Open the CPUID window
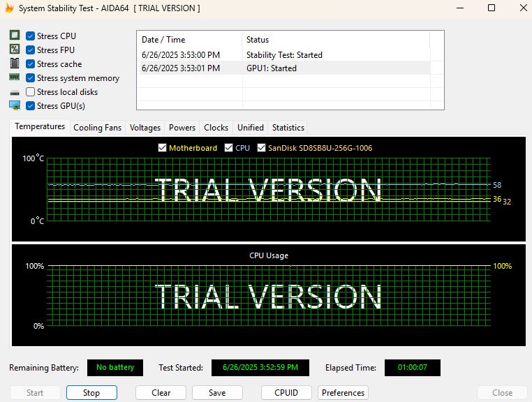 pos(287,392)
